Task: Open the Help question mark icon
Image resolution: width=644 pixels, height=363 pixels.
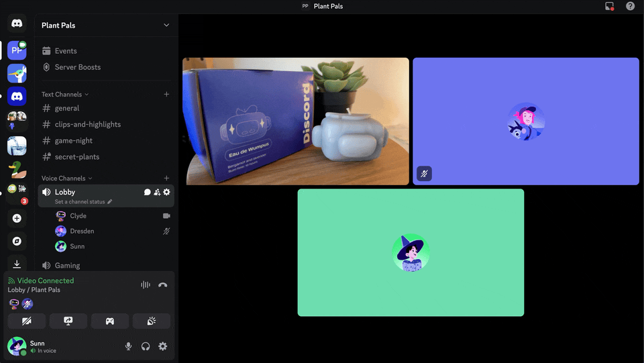Action: 630,6
